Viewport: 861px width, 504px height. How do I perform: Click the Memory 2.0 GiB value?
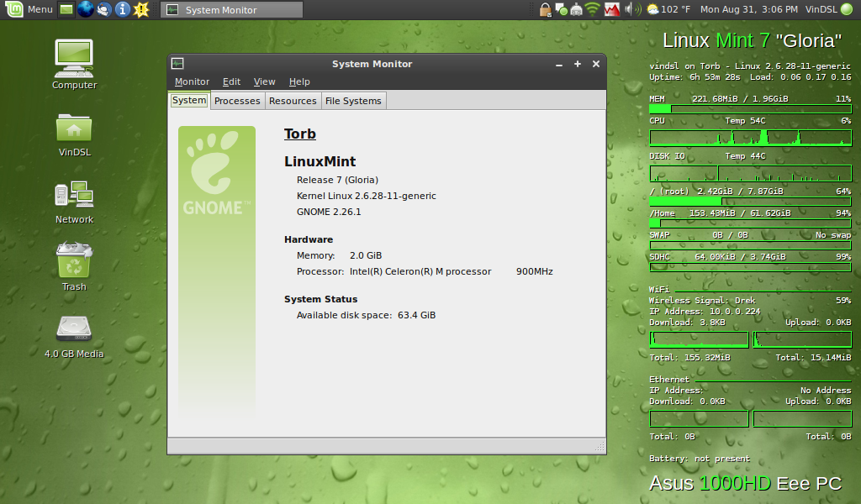coord(366,255)
